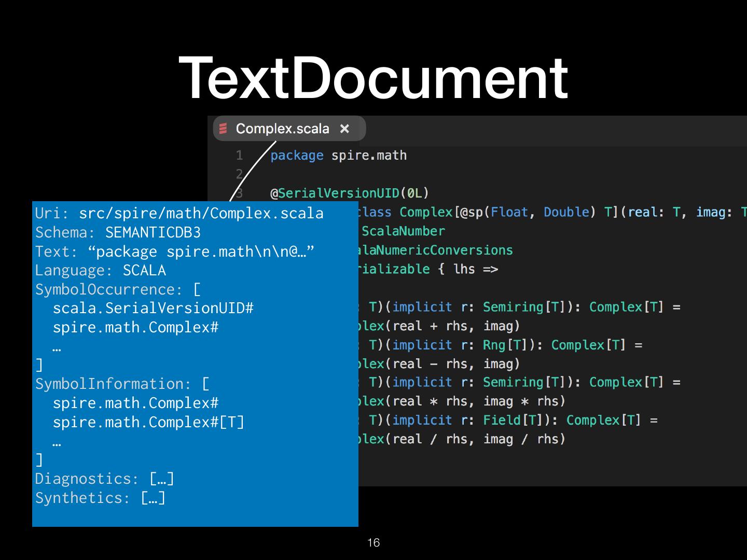
Task: Click the spire.math.Complex#[T] symbol entry
Action: click(148, 422)
